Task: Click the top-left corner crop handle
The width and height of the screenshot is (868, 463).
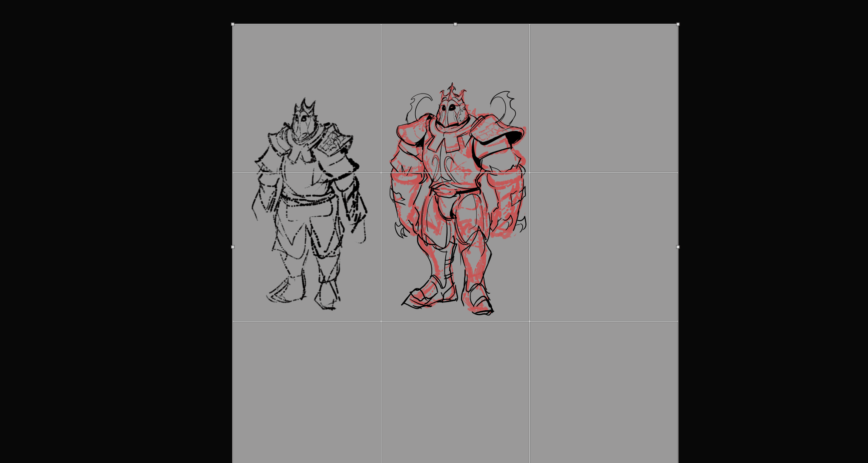Action: [x=233, y=24]
